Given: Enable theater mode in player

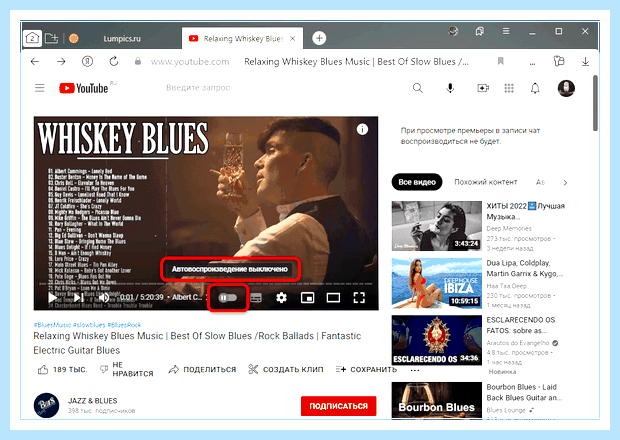Looking at the screenshot, I should [x=333, y=298].
